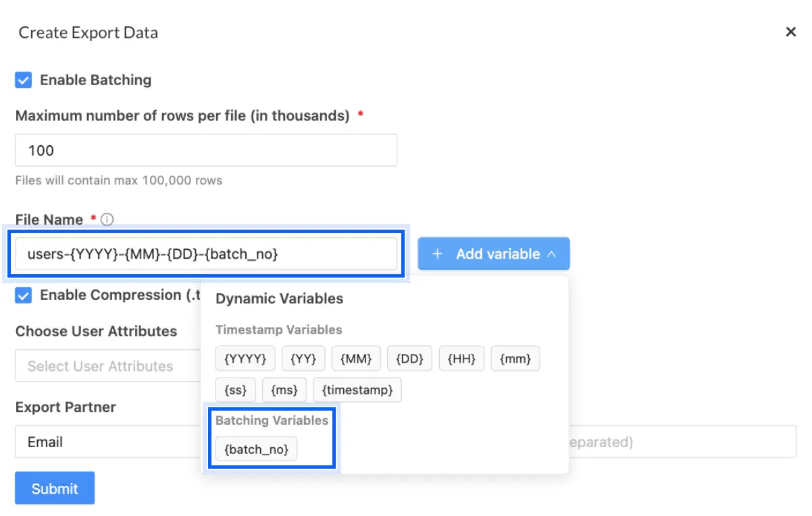Click the Choose User Attributes label

pos(97,332)
